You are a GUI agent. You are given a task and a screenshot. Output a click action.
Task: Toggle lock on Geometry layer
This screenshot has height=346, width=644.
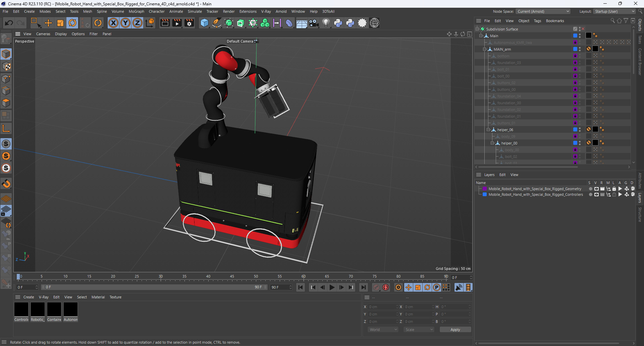pyautogui.click(x=614, y=189)
